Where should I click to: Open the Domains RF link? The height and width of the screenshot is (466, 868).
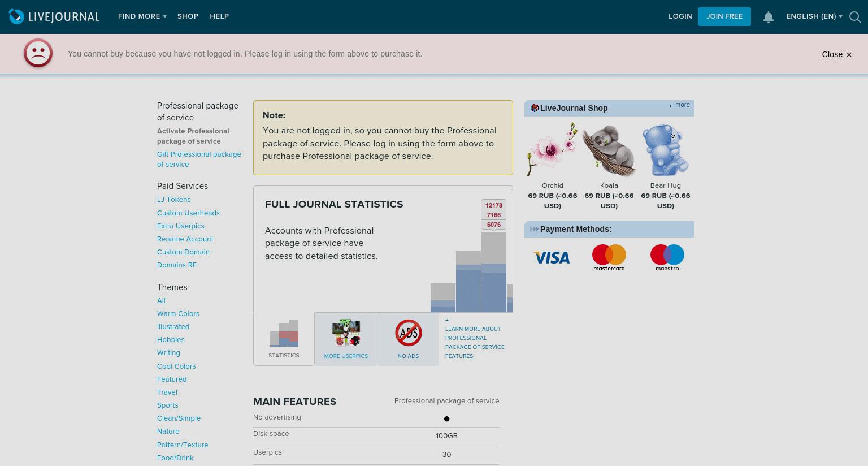[177, 265]
